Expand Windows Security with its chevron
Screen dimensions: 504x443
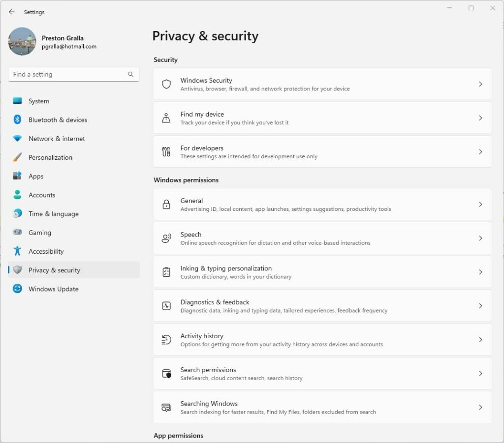tap(480, 84)
